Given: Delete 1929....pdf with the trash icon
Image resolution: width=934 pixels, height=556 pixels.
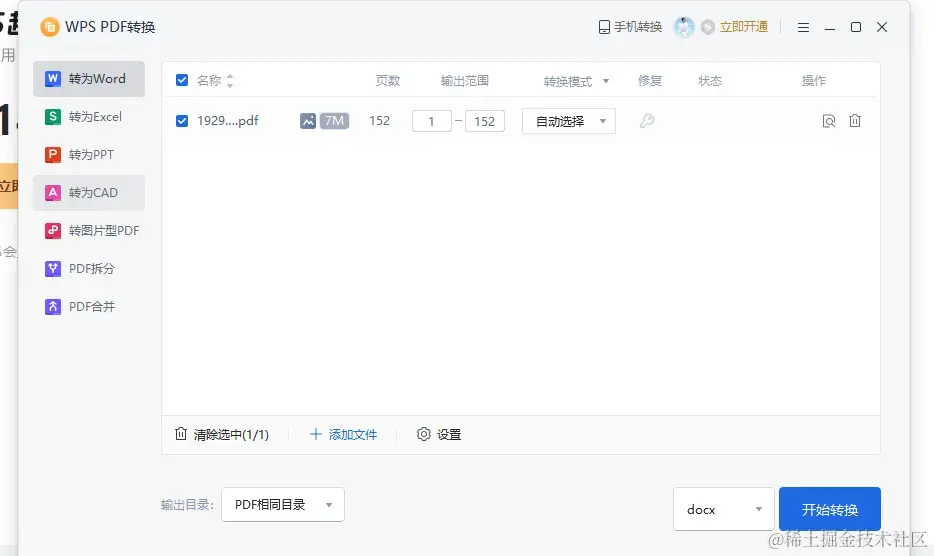Looking at the screenshot, I should (855, 121).
